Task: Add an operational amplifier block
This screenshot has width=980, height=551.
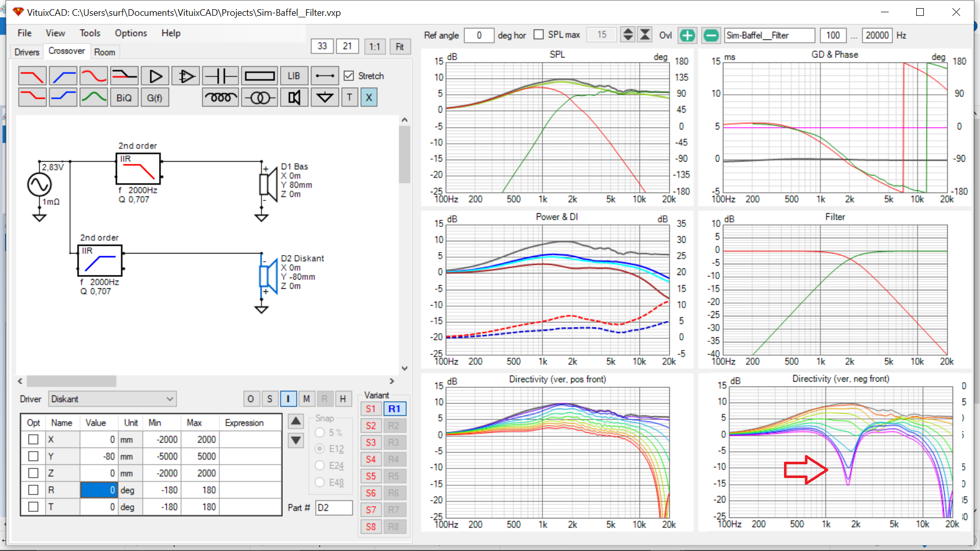Action: [x=186, y=76]
